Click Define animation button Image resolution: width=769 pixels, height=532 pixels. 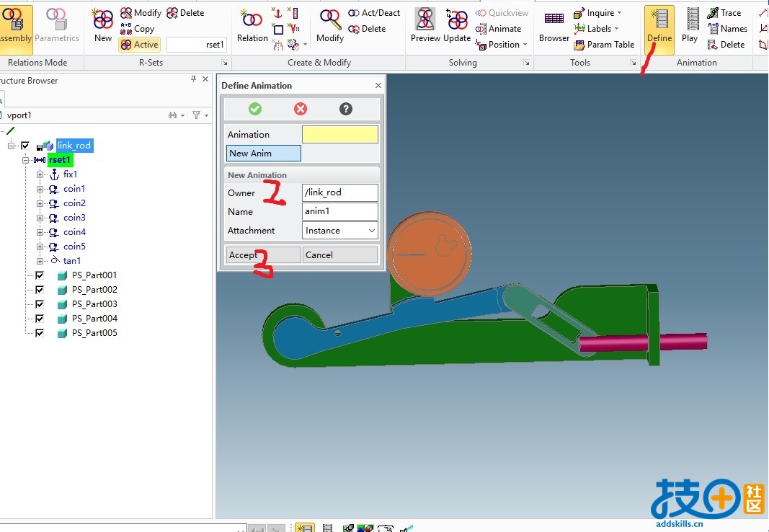[659, 28]
